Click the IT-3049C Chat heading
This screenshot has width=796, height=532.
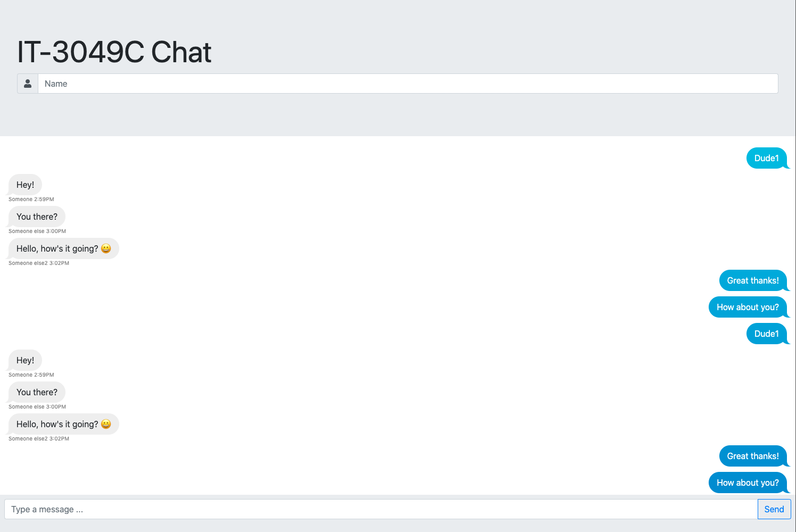pyautogui.click(x=114, y=52)
